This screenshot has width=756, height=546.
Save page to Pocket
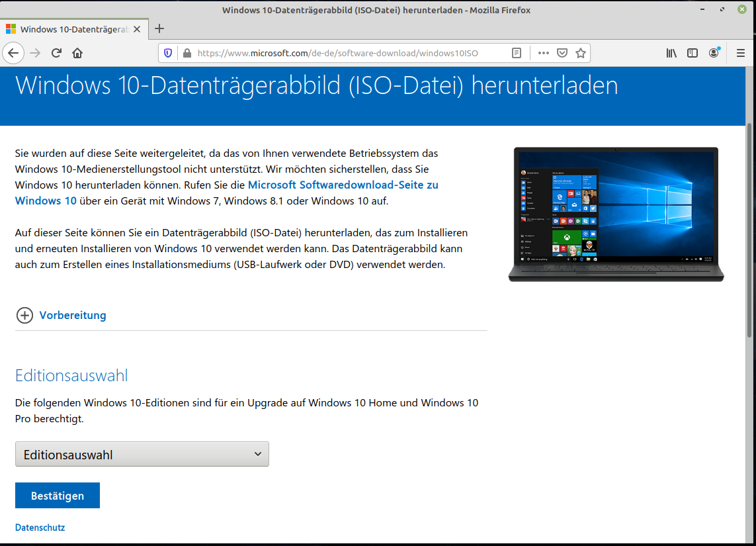(562, 53)
